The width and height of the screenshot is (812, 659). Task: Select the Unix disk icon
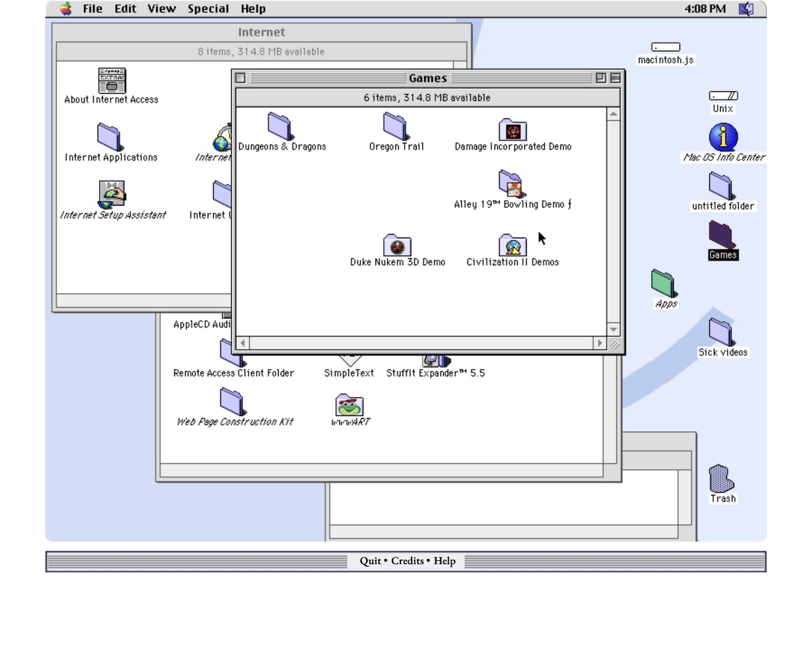click(723, 96)
